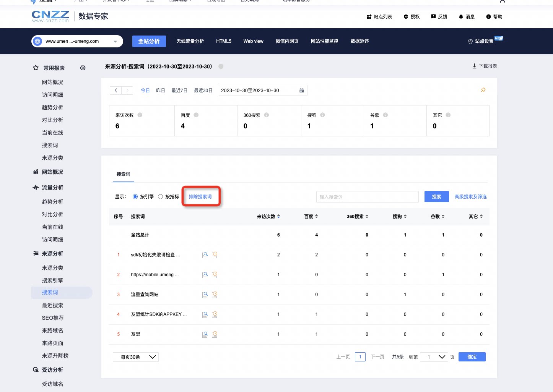The width and height of the screenshot is (553, 392).
Task: Open SEO推荐 in the sidebar
Action: [x=53, y=318]
